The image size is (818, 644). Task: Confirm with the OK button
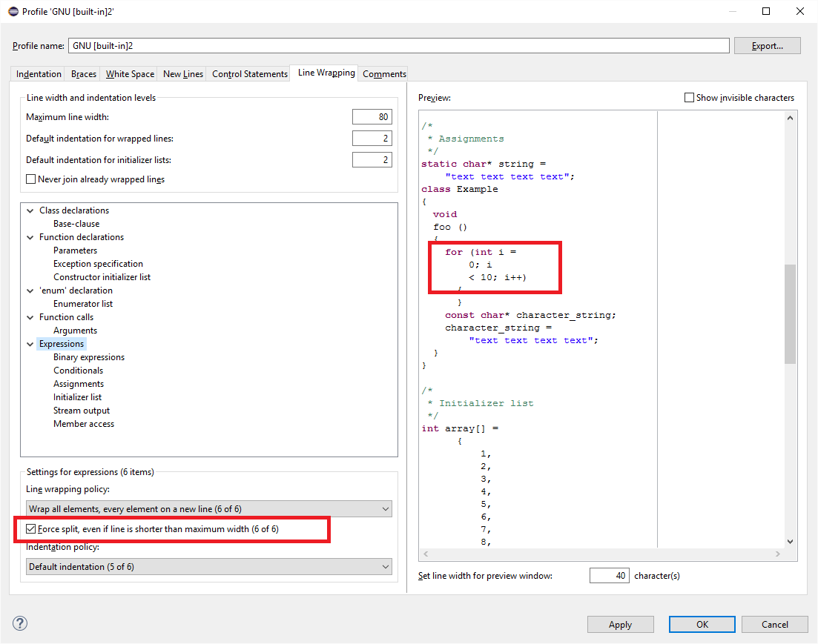tap(702, 625)
